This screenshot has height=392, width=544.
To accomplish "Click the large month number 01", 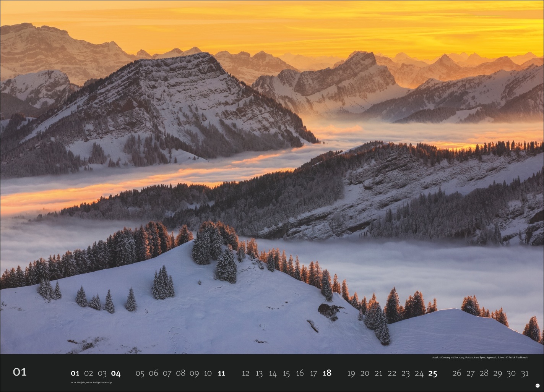I will pyautogui.click(x=20, y=372).
